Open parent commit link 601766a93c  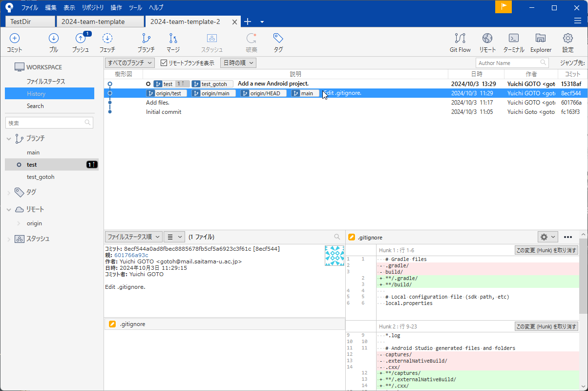click(131, 255)
